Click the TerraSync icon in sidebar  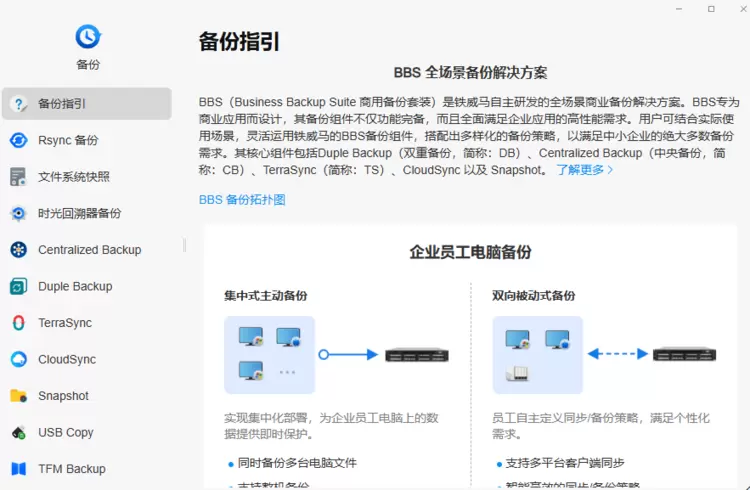pos(18,323)
